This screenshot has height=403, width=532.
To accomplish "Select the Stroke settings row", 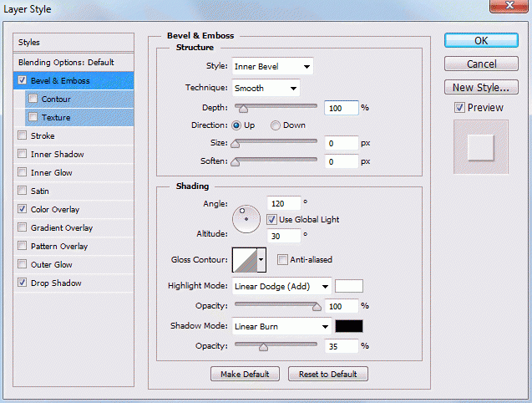I will 73,135.
